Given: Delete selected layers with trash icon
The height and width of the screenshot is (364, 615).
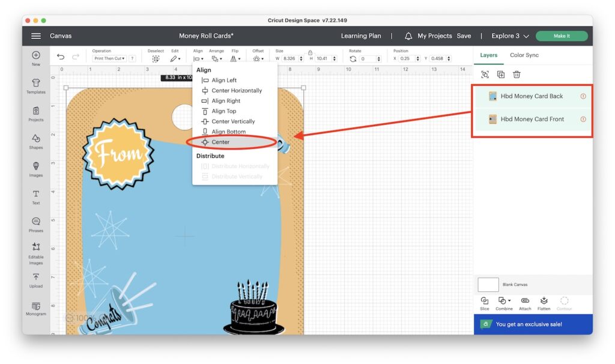Looking at the screenshot, I should [517, 74].
